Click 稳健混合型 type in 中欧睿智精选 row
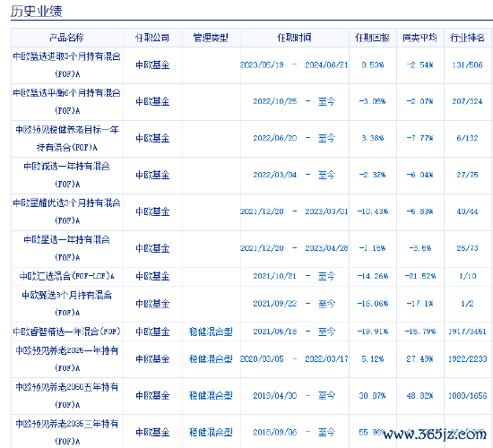Viewport: 493px width, 448px height. point(211,332)
